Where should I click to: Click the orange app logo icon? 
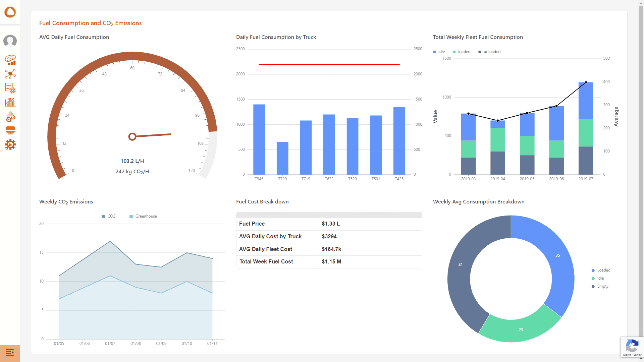[x=10, y=12]
